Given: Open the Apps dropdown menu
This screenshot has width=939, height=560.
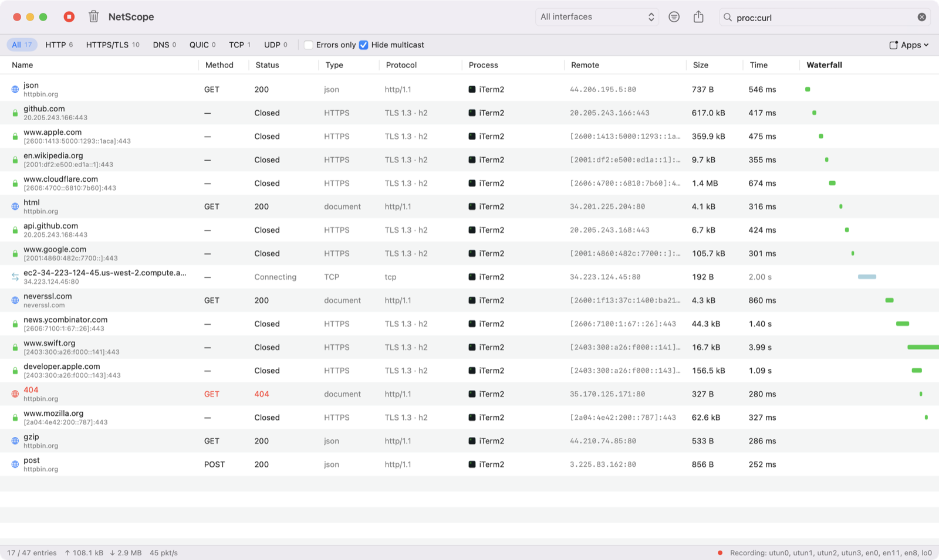Looking at the screenshot, I should 909,45.
